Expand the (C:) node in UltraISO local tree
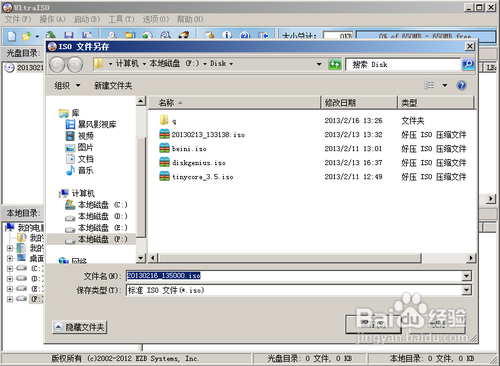Image resolution: width=500 pixels, height=366 pixels. coord(10,268)
